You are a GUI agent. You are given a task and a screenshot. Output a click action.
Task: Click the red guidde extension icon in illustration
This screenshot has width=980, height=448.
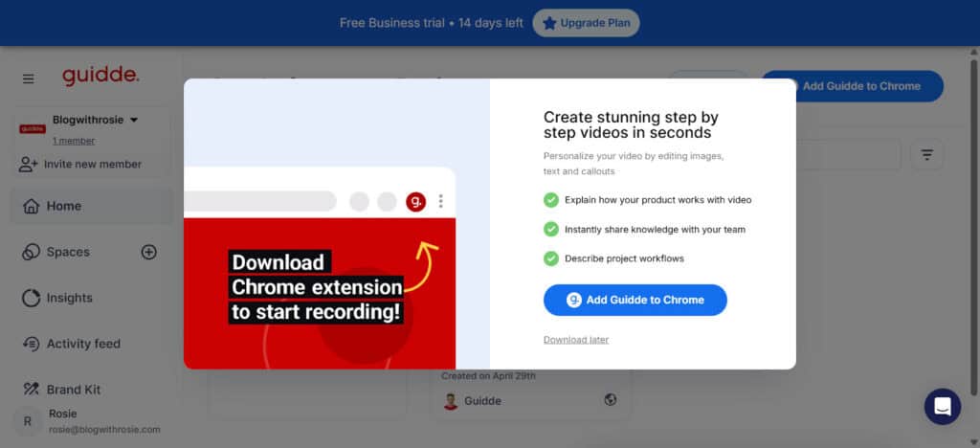(415, 201)
